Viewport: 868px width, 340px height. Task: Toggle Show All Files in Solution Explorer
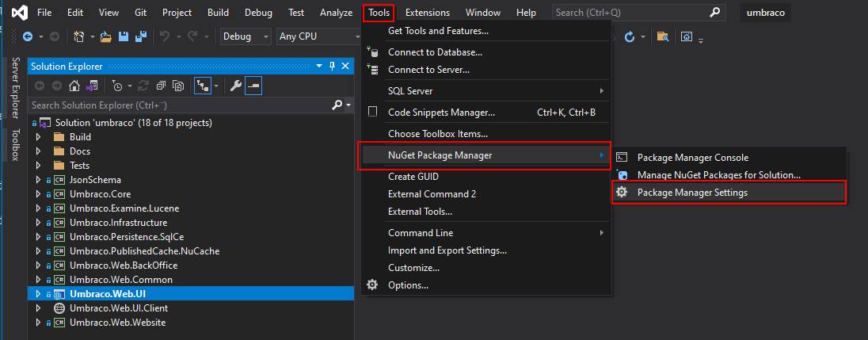tap(179, 86)
